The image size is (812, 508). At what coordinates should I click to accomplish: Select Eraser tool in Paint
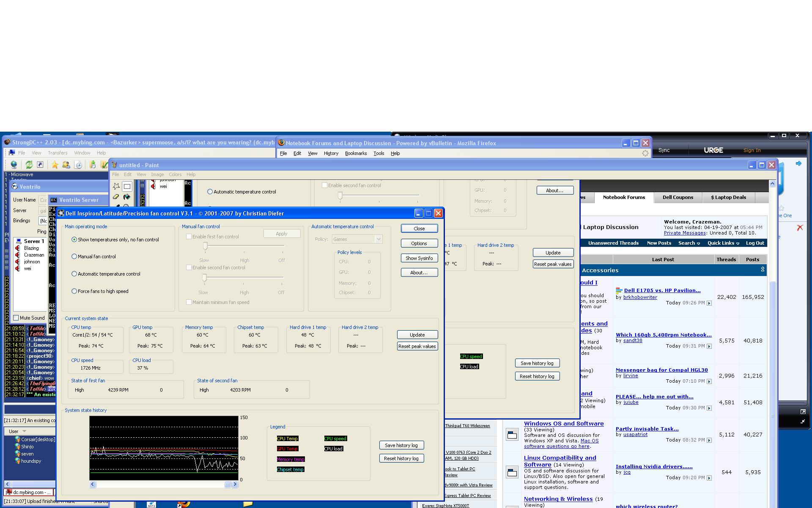(x=116, y=197)
